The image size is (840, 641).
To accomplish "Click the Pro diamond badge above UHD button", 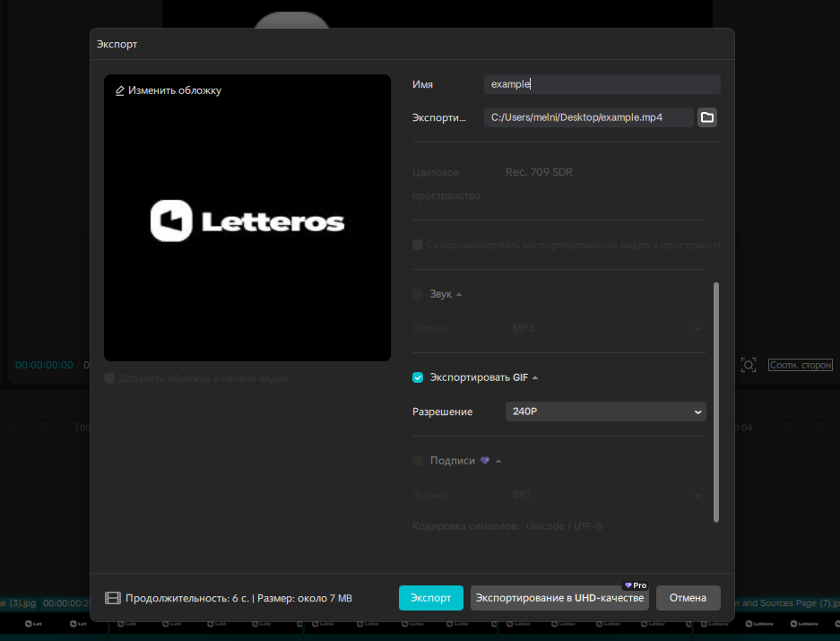I will point(635,585).
